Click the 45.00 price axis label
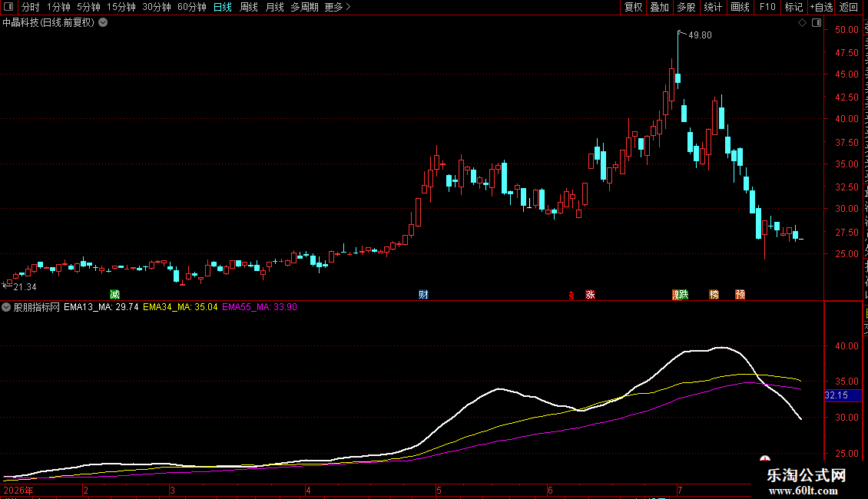This screenshot has height=499, width=868. (x=847, y=74)
